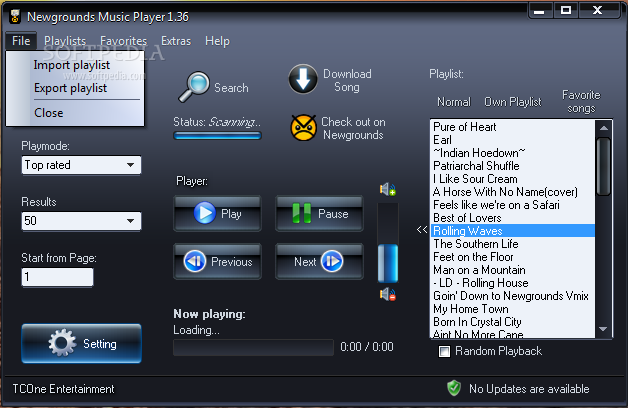Click the green shield update icon
Image resolution: width=628 pixels, height=408 pixels.
[454, 388]
